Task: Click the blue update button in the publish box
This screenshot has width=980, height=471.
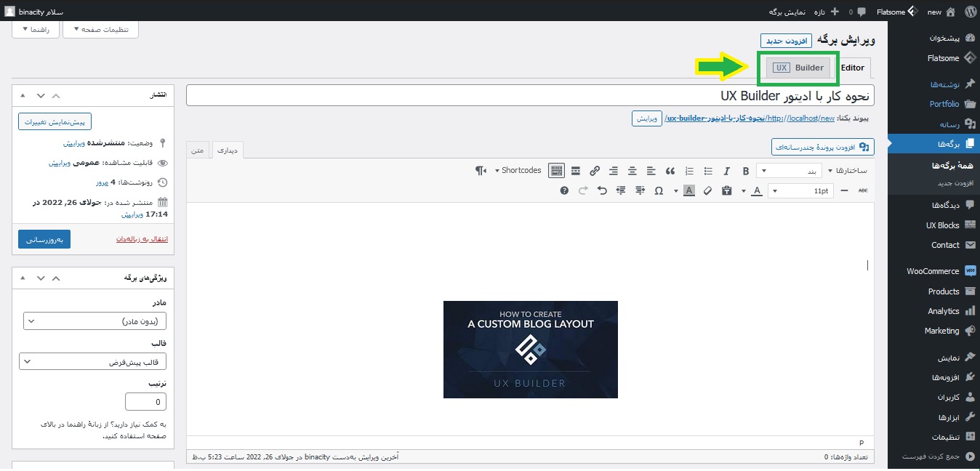Action: [44, 239]
